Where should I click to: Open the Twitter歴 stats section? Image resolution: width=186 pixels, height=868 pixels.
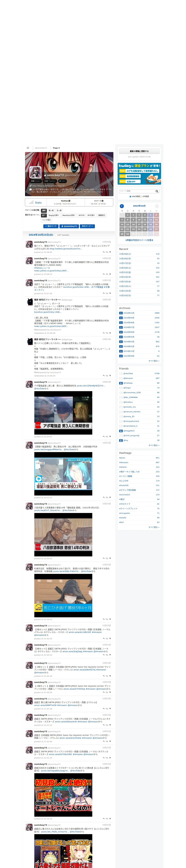(x=65, y=202)
